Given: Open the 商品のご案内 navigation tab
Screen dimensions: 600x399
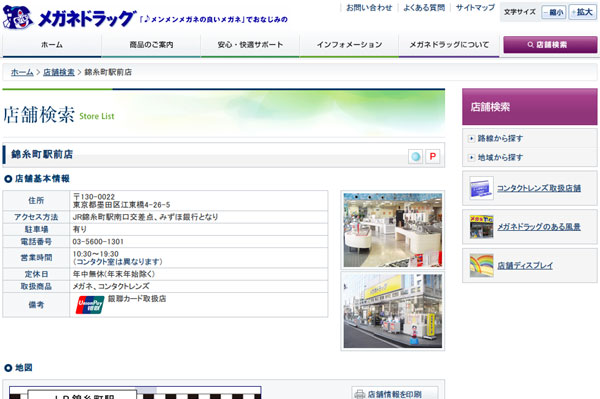Looking at the screenshot, I should coord(151,45).
